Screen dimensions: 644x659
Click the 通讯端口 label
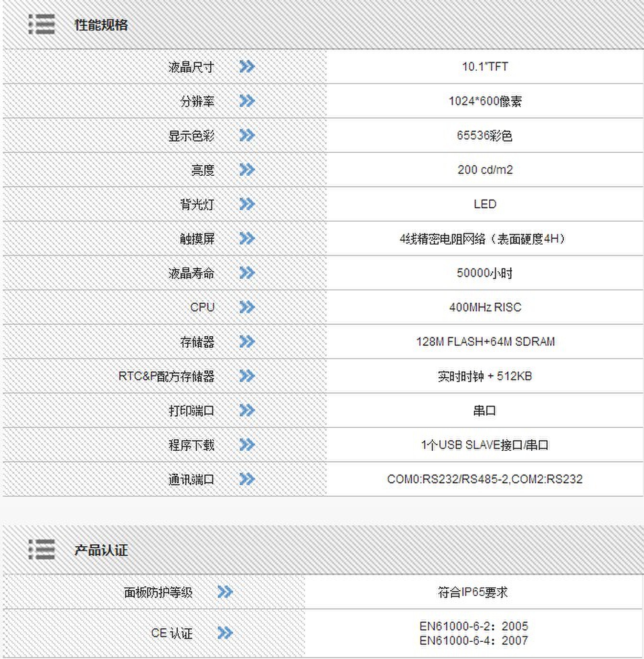coord(191,479)
